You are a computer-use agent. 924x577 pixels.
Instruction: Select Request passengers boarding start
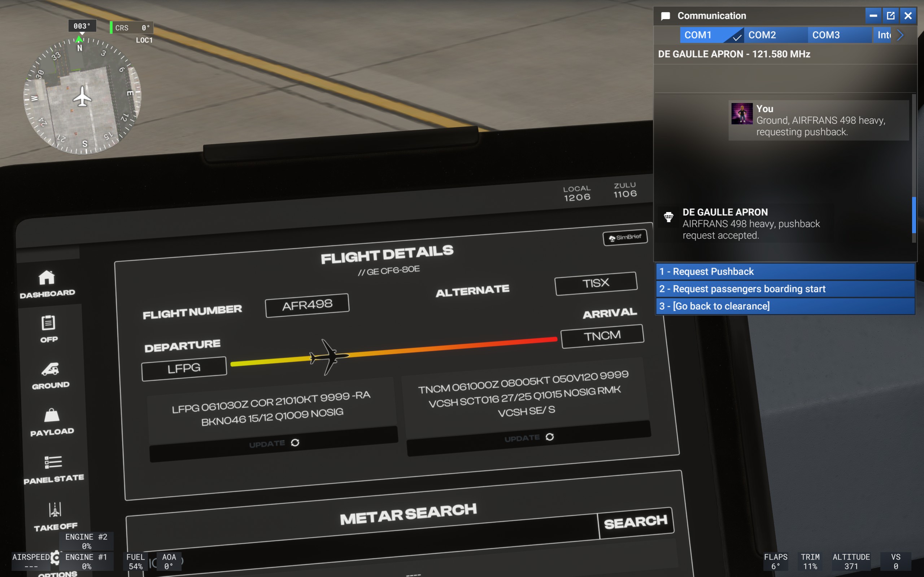click(x=785, y=289)
